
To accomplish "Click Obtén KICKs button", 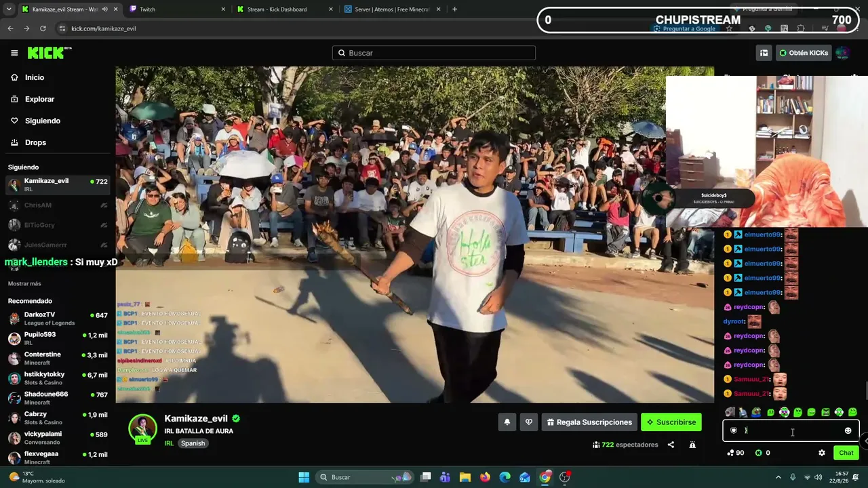I will [x=804, y=53].
